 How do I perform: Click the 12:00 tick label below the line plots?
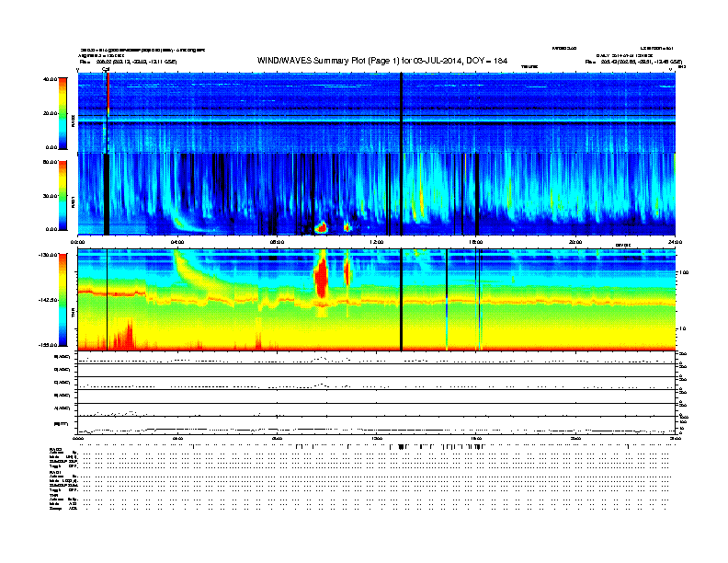(377, 438)
